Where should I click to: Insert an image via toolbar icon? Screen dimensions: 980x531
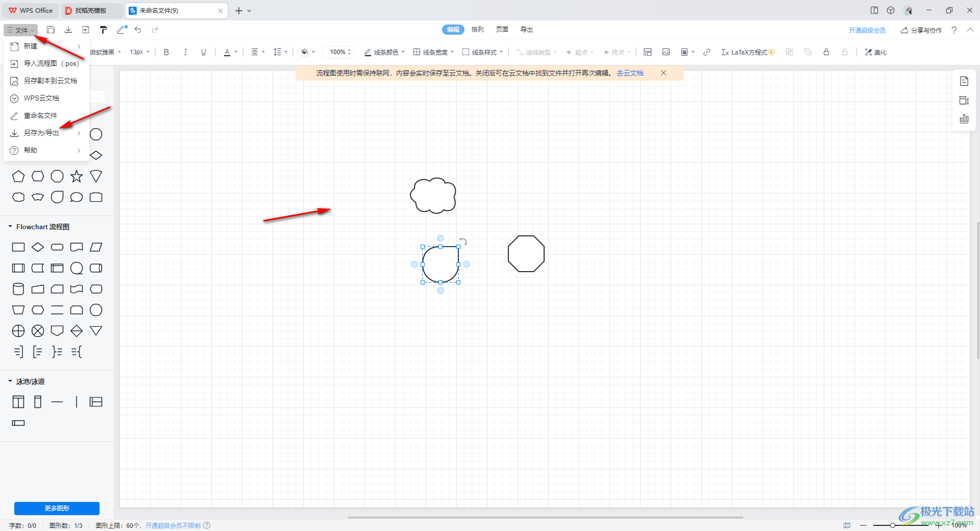666,52
